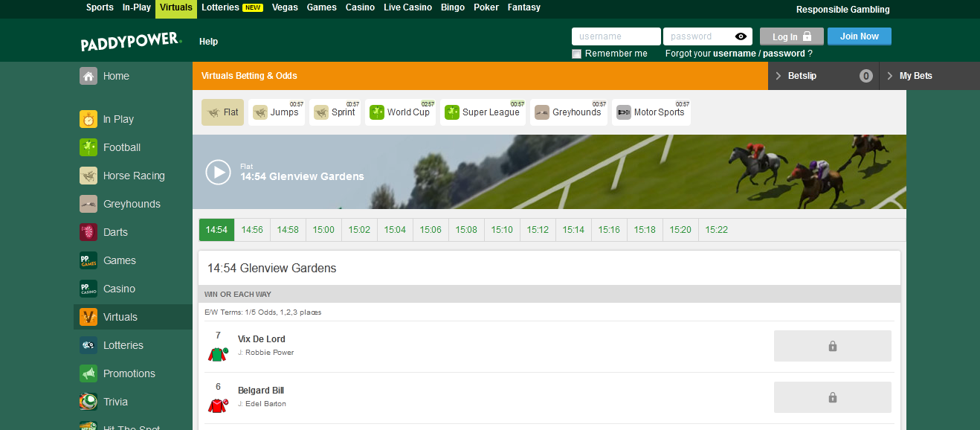Click the username input field
Image resolution: width=980 pixels, height=430 pixels.
click(616, 36)
